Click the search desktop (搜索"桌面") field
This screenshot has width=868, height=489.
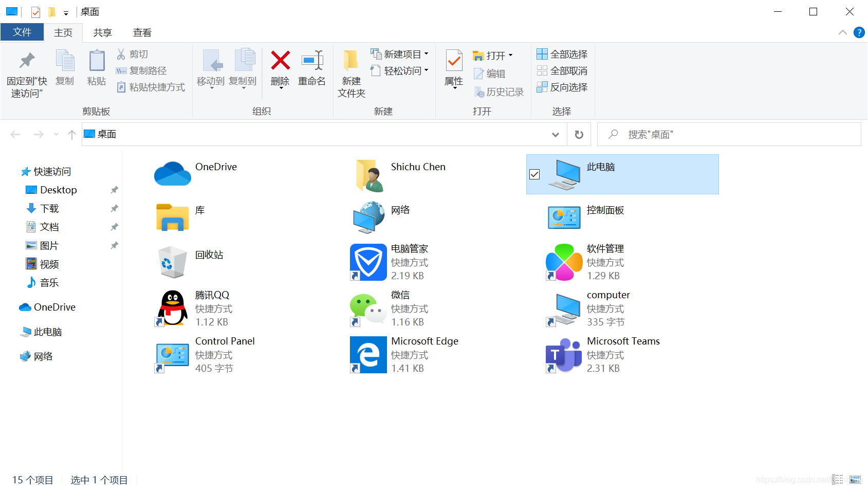(729, 134)
